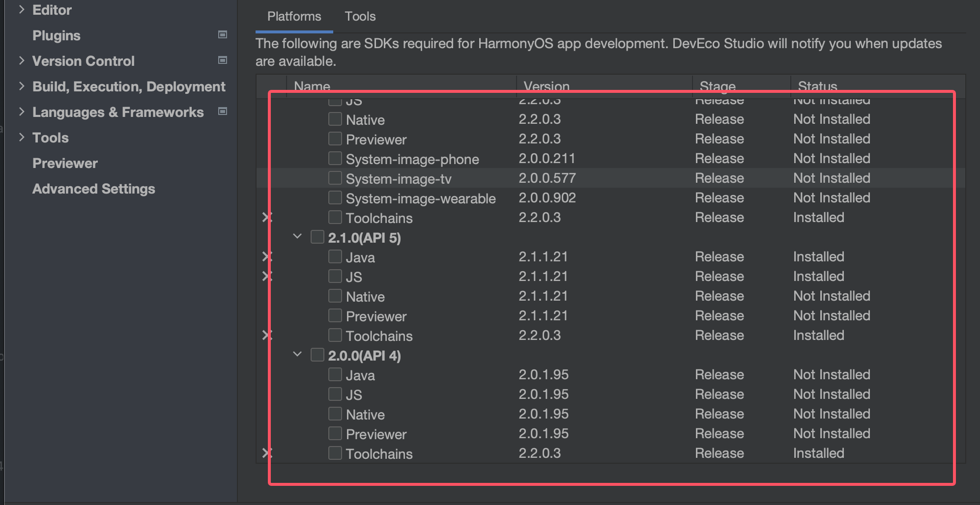The height and width of the screenshot is (505, 980).
Task: Check the System-image-wearable checkbox
Action: click(335, 197)
